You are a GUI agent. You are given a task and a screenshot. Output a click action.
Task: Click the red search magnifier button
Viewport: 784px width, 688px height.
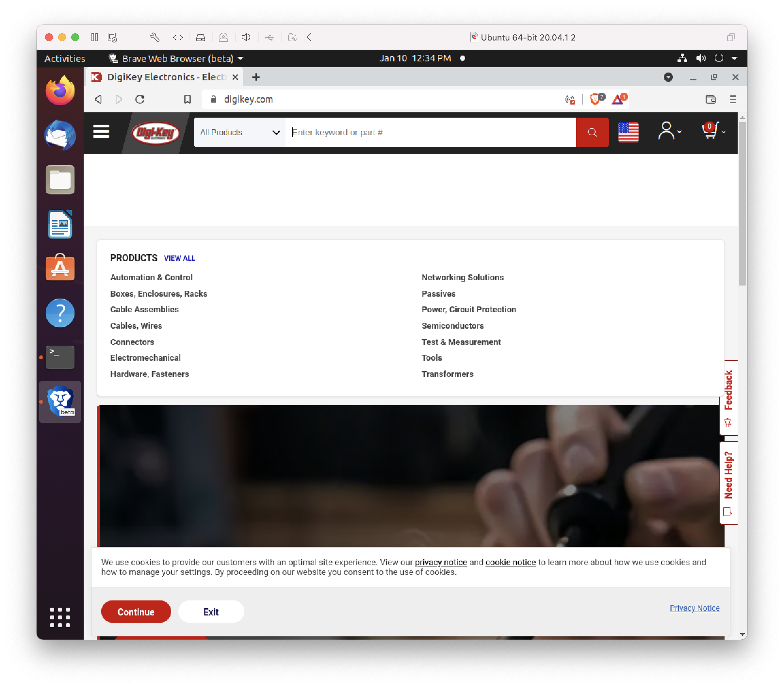[592, 132]
